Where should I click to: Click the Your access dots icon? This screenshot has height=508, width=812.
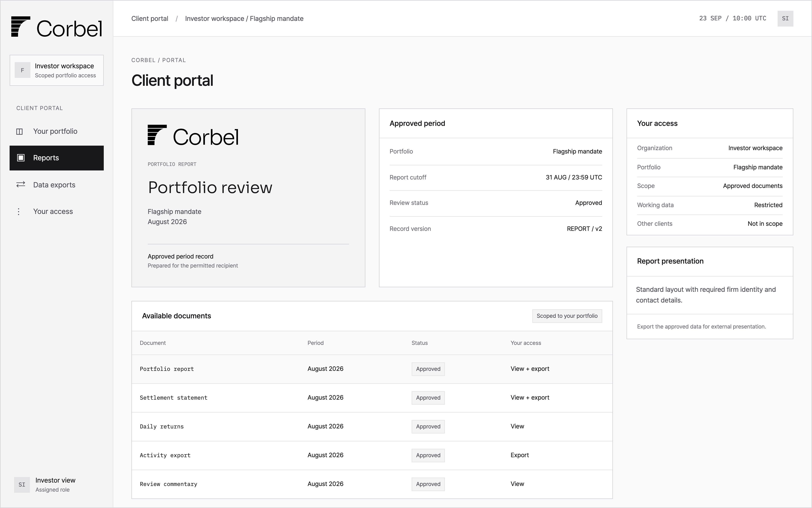click(19, 211)
